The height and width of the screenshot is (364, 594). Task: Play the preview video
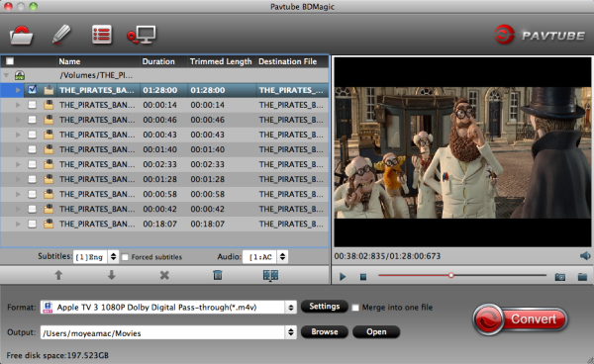pos(343,277)
